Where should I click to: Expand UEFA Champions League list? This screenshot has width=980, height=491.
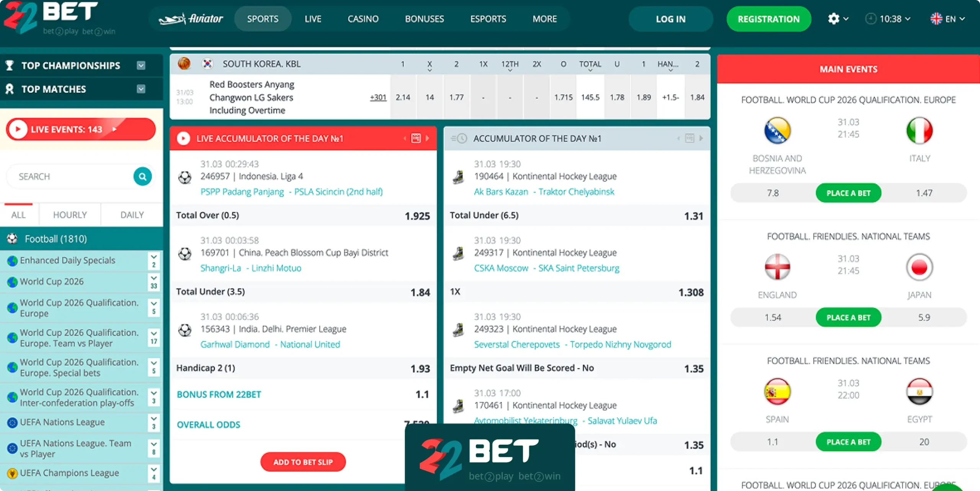[x=154, y=473]
